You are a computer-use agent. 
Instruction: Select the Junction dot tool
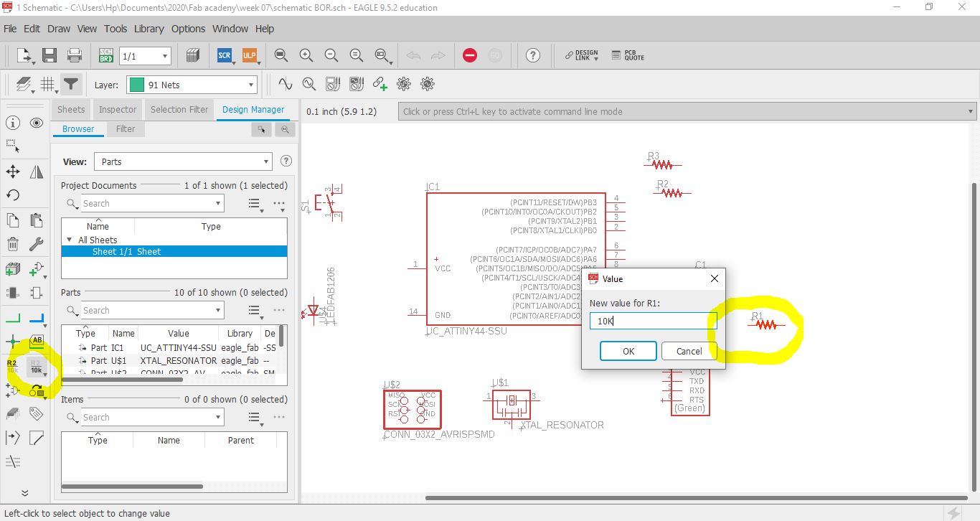point(12,342)
